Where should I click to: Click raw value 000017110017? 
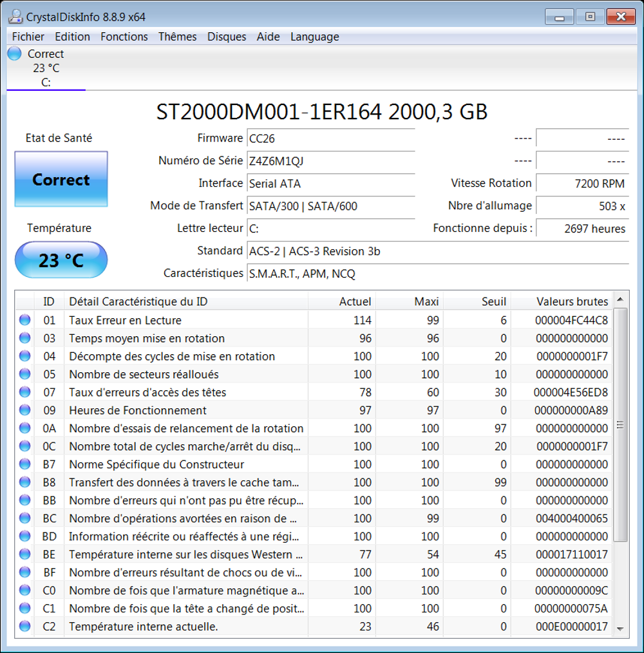[571, 554]
